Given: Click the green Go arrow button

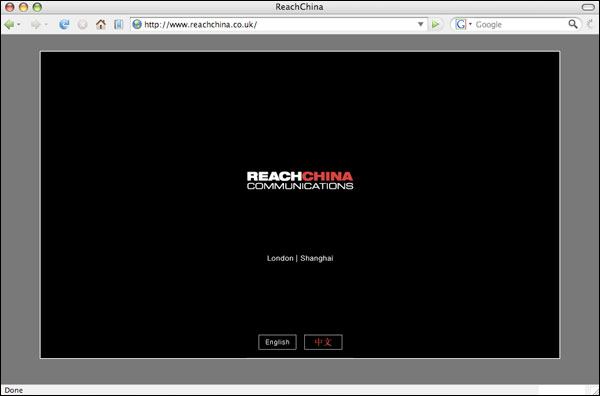Looking at the screenshot, I should click(435, 24).
